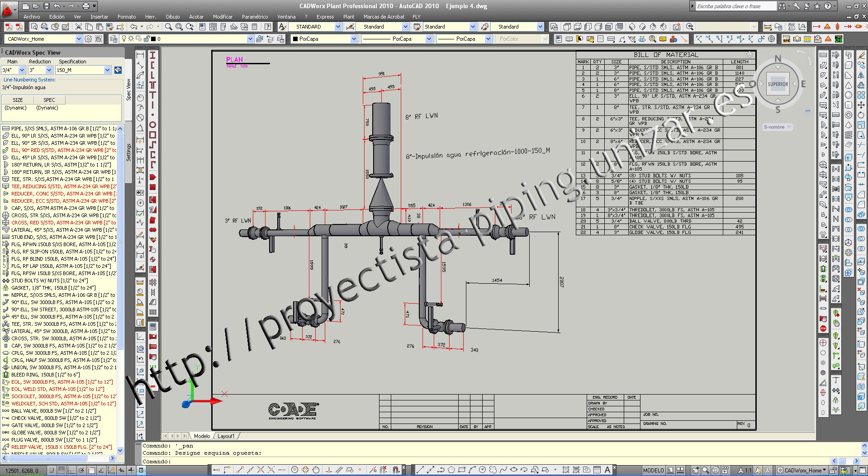Viewport: 868px width, 476px height.
Task: Click the SE Isometric view icon
Action: pos(643,27)
